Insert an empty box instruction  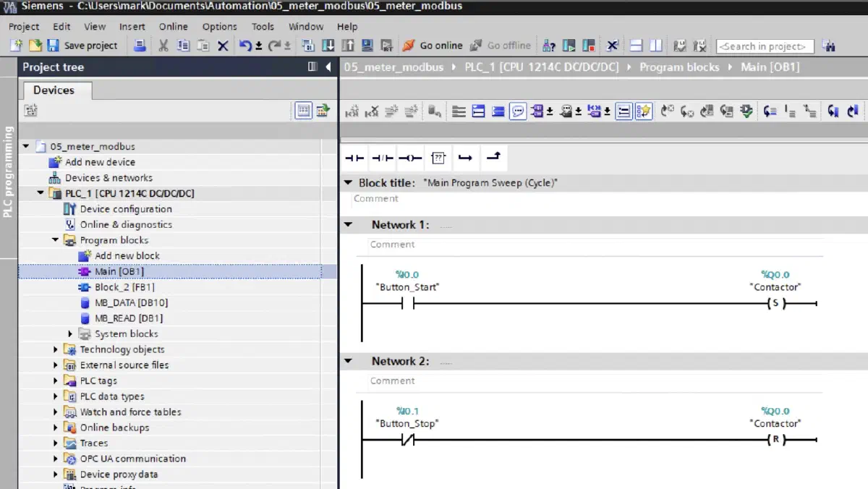point(438,158)
